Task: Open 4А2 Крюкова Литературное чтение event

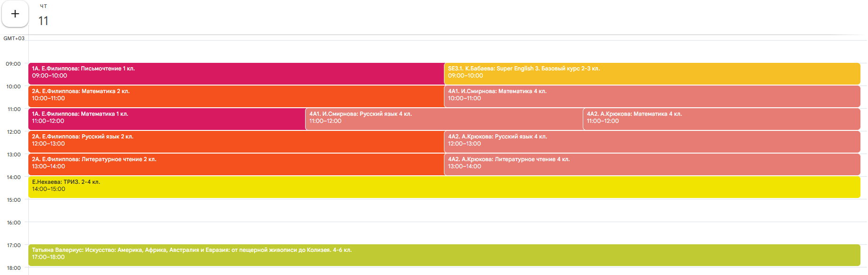Action: (652, 164)
